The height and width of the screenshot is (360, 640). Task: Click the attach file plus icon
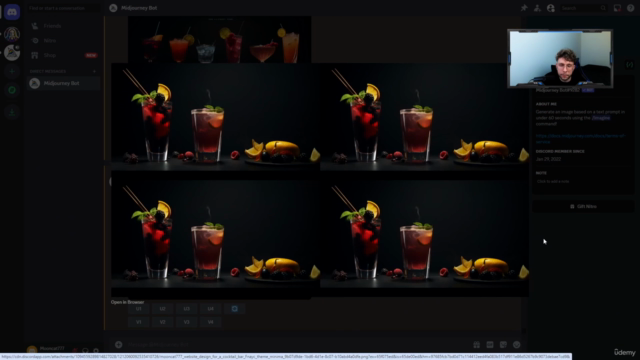coord(118,345)
